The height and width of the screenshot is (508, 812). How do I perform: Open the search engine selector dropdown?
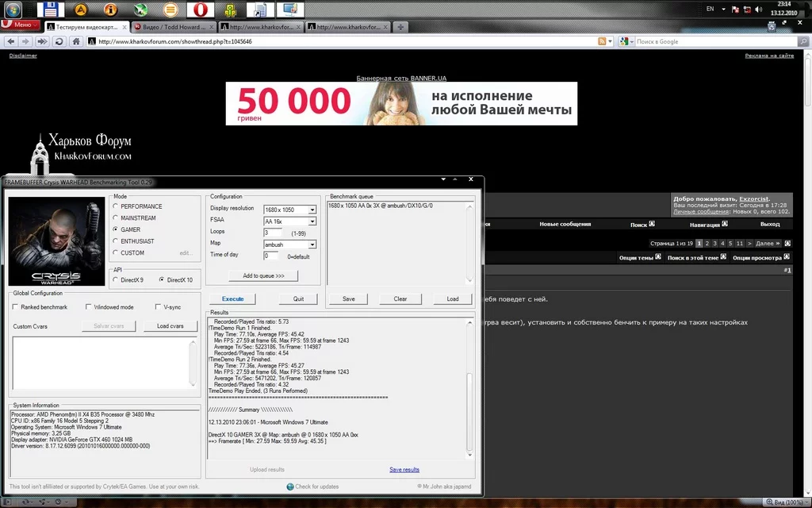[631, 41]
